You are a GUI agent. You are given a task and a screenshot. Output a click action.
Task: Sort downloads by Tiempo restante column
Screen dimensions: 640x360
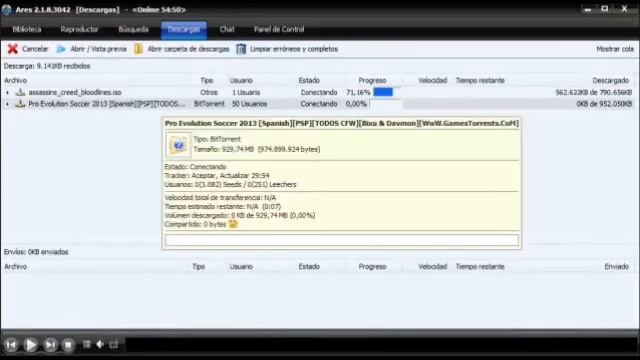[480, 81]
